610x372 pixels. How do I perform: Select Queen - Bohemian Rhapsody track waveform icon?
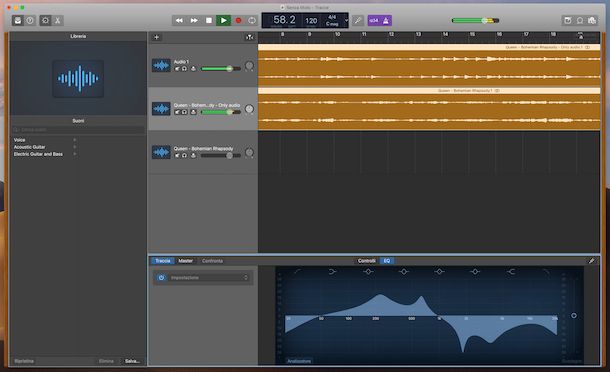[x=161, y=152]
